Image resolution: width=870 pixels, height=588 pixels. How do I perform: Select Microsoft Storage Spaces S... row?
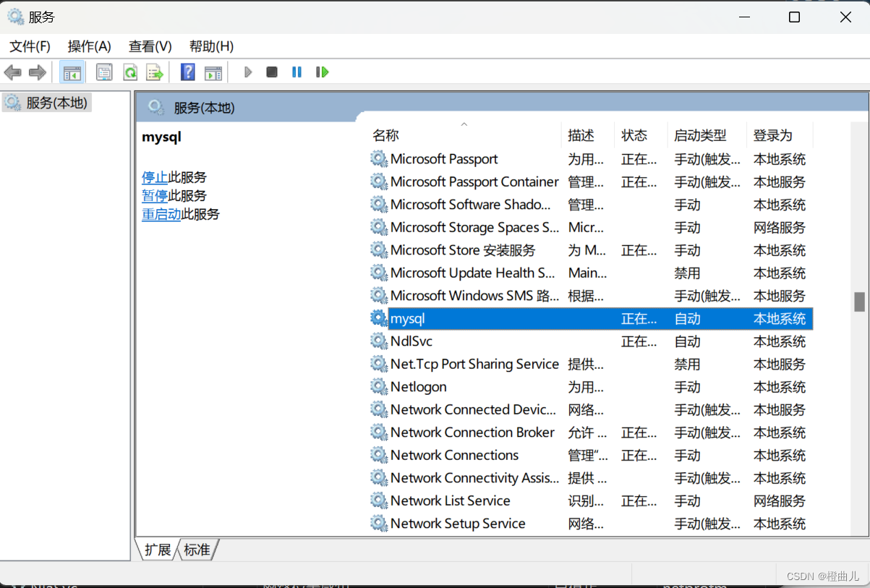pos(590,227)
